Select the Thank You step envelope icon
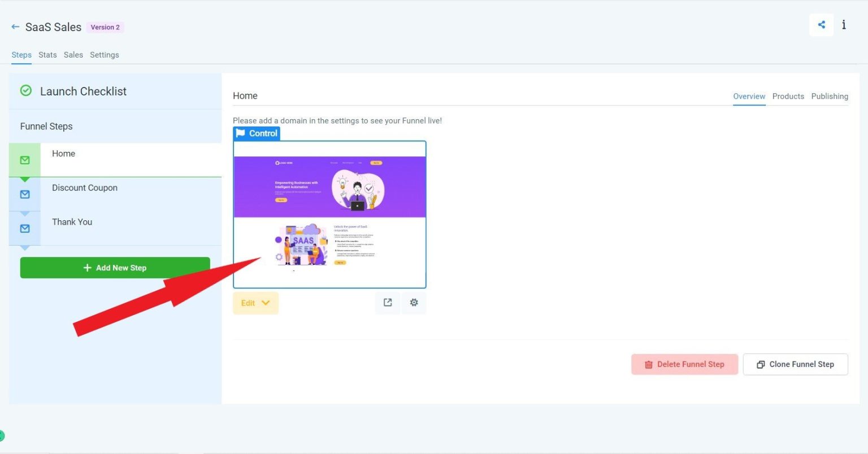 [24, 228]
